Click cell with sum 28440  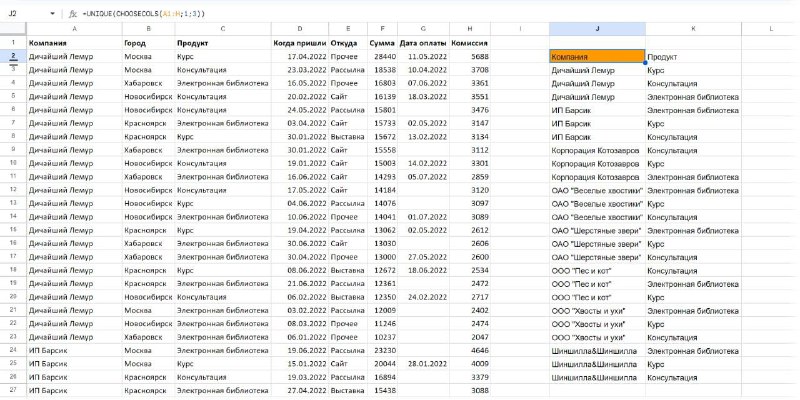point(385,57)
